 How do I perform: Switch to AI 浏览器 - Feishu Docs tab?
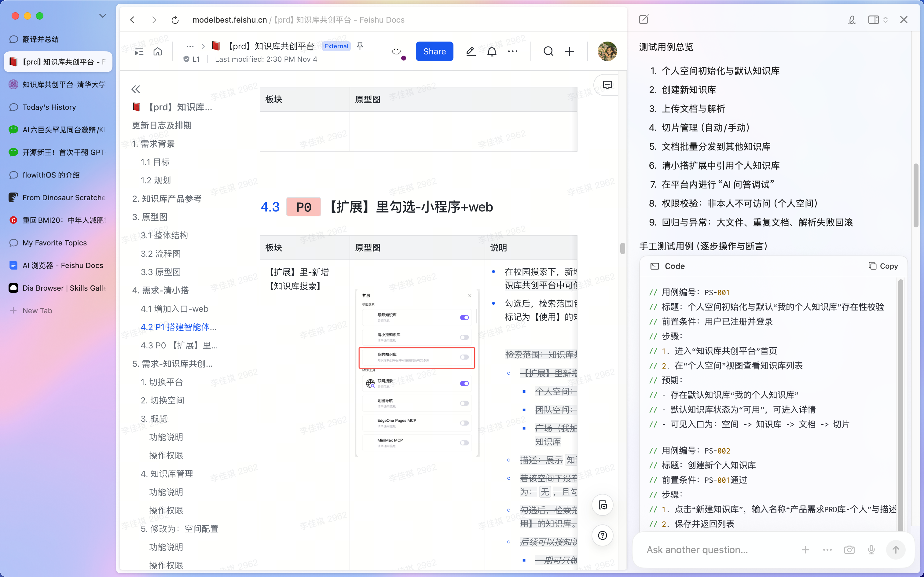click(x=58, y=265)
